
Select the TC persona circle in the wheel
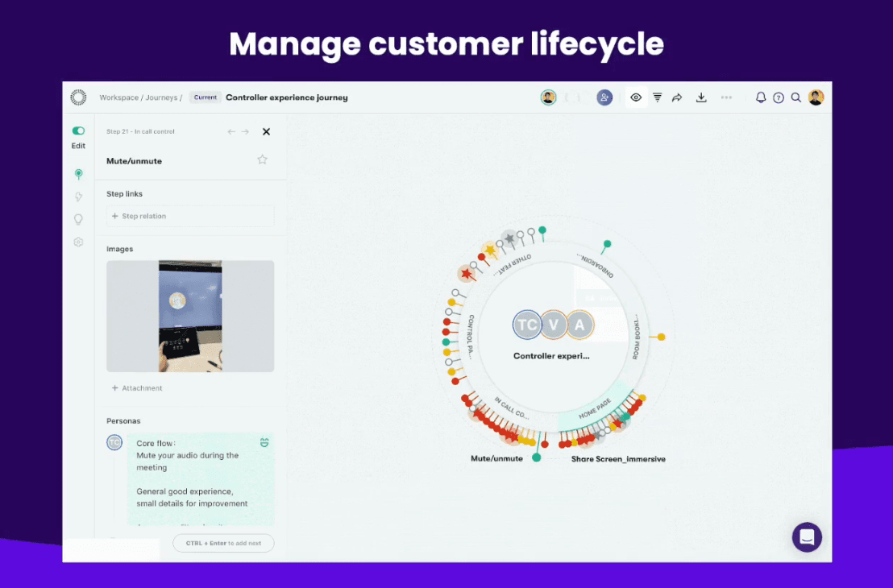[527, 325]
